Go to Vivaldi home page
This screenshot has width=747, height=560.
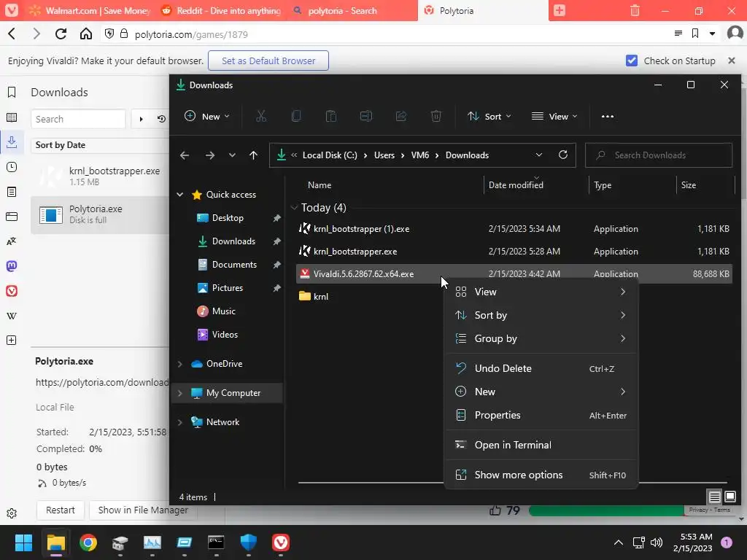(86, 34)
